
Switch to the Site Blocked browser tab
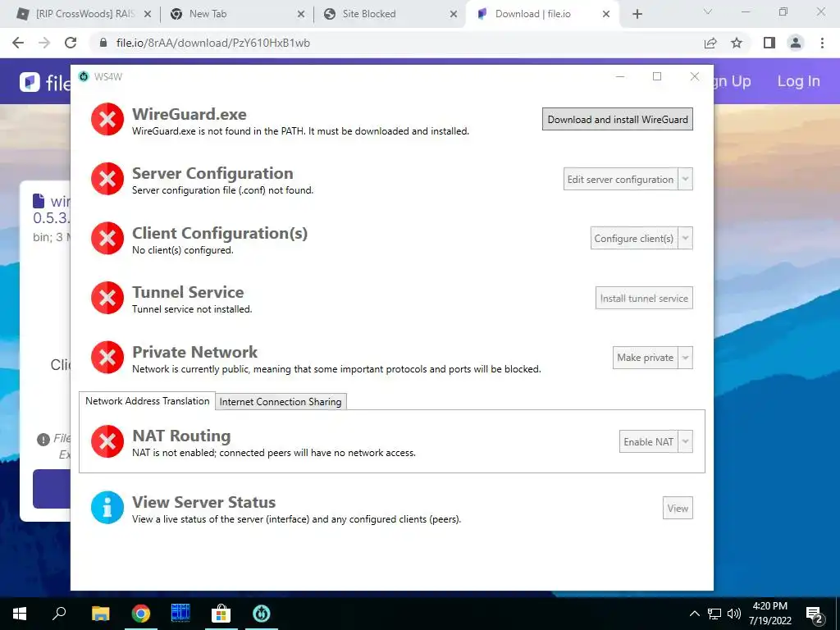click(x=390, y=14)
